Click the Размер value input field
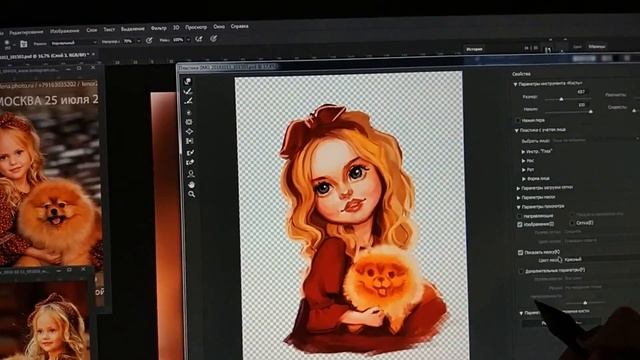 click(581, 92)
